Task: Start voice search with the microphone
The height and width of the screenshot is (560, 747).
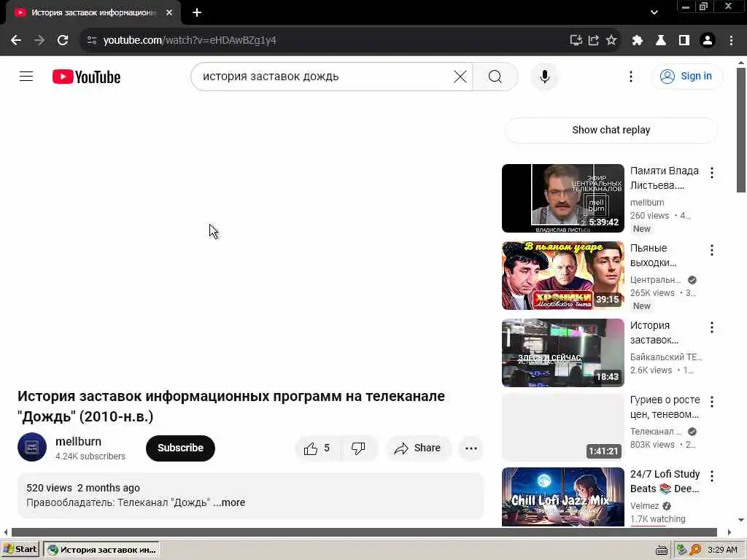Action: coord(544,76)
